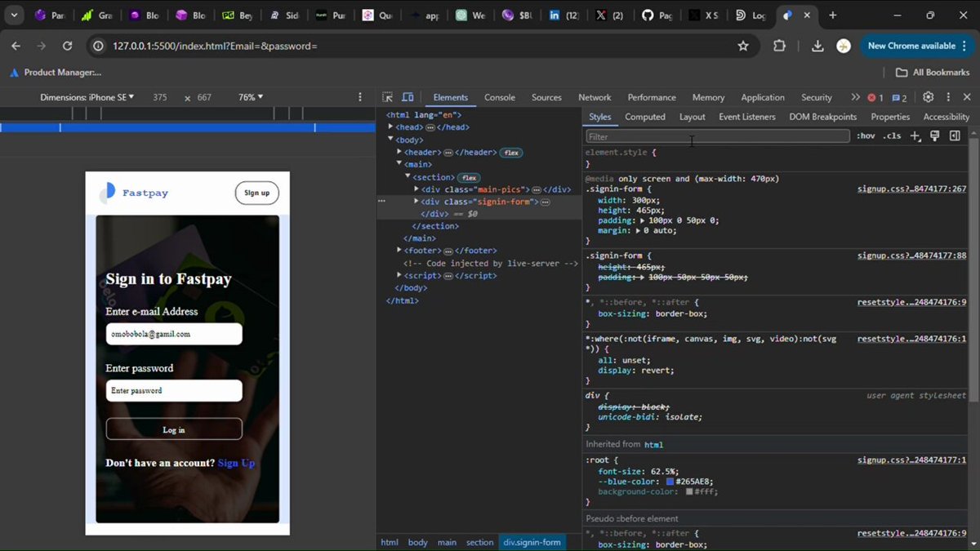980x551 pixels.
Task: Click the width field showing 375
Action: point(159,97)
